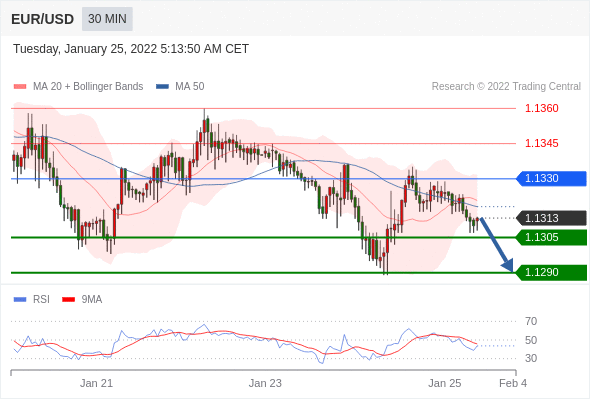Click the blue 1.1330 pivot price tag
Image resolution: width=590 pixels, height=400 pixels.
point(551,178)
